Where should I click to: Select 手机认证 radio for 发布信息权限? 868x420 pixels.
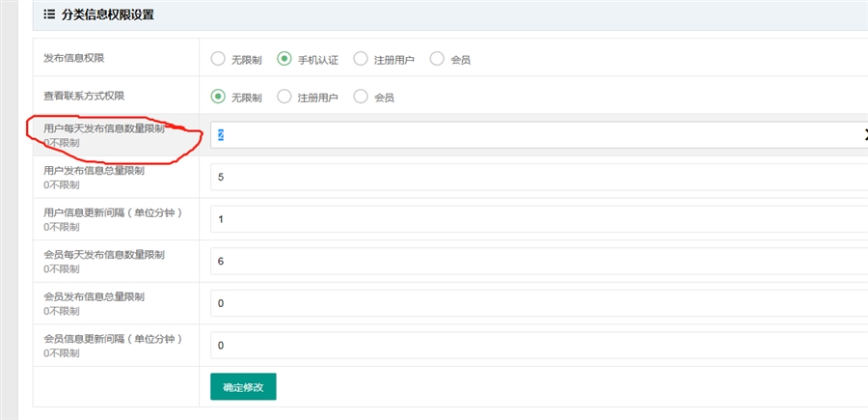coord(285,59)
